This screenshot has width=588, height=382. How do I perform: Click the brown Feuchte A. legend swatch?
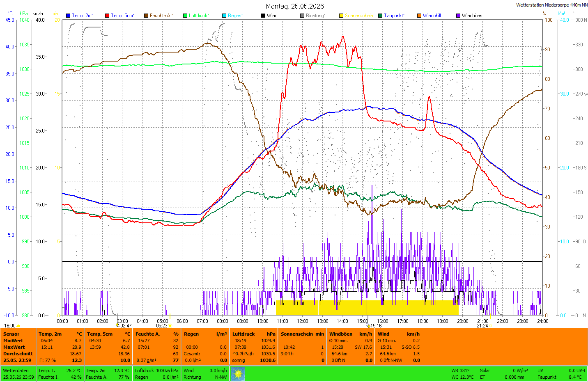pos(146,16)
